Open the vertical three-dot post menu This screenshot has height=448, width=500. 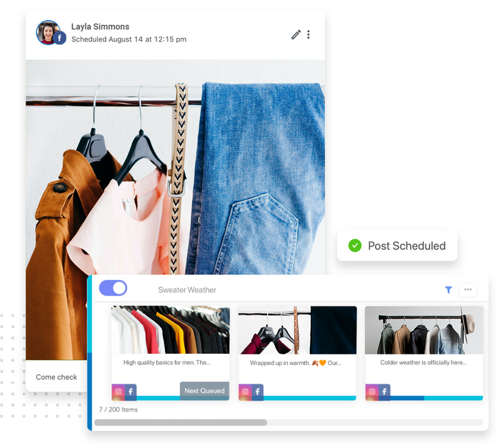(x=309, y=34)
